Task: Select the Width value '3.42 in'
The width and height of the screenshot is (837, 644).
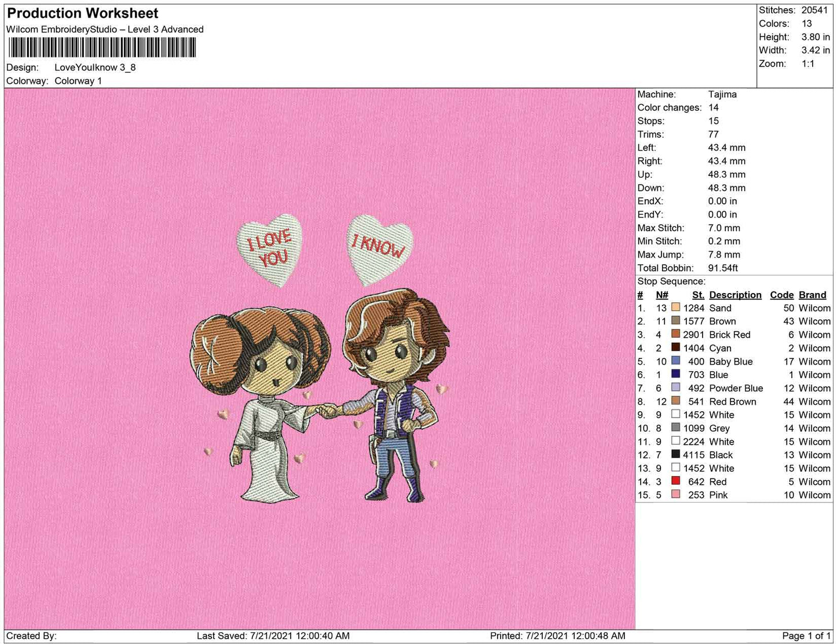Action: tap(816, 50)
